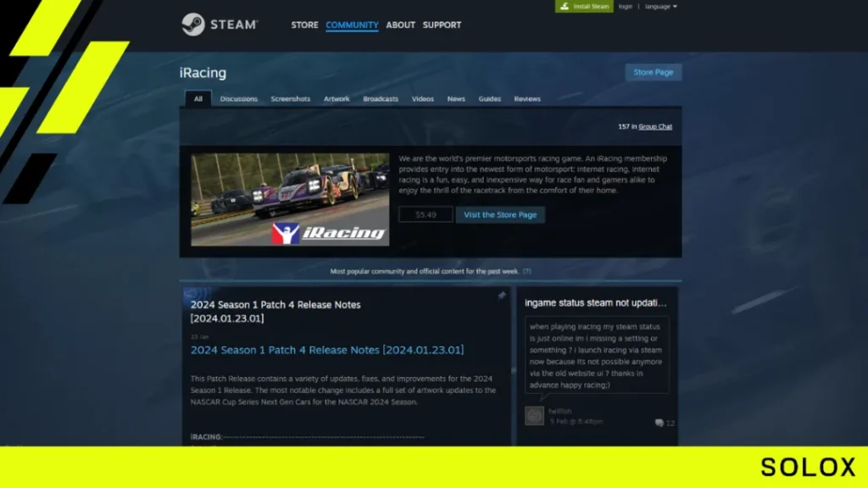Select the All tab
Screen dimensions: 868x488
tap(198, 98)
